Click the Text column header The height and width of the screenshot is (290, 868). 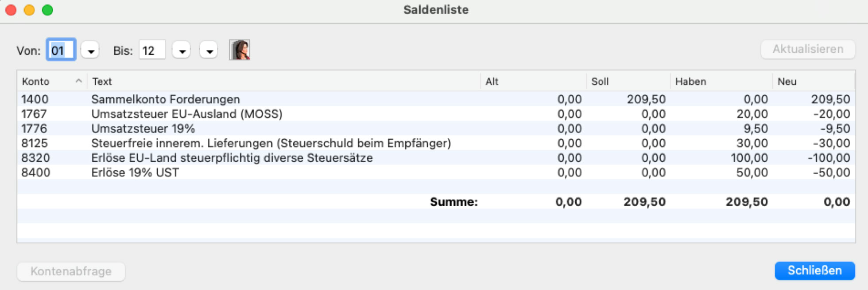[283, 82]
